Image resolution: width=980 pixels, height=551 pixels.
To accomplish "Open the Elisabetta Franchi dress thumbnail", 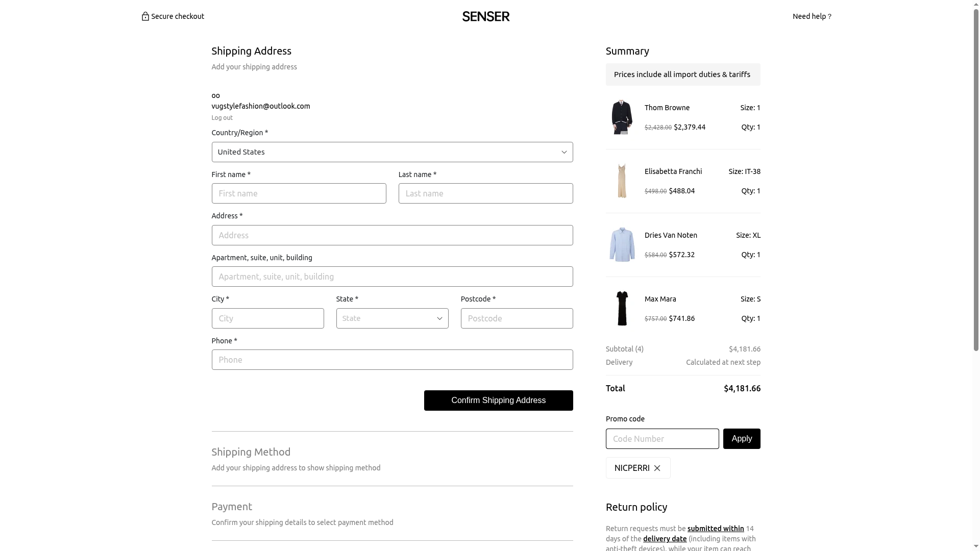I will 622,181.
